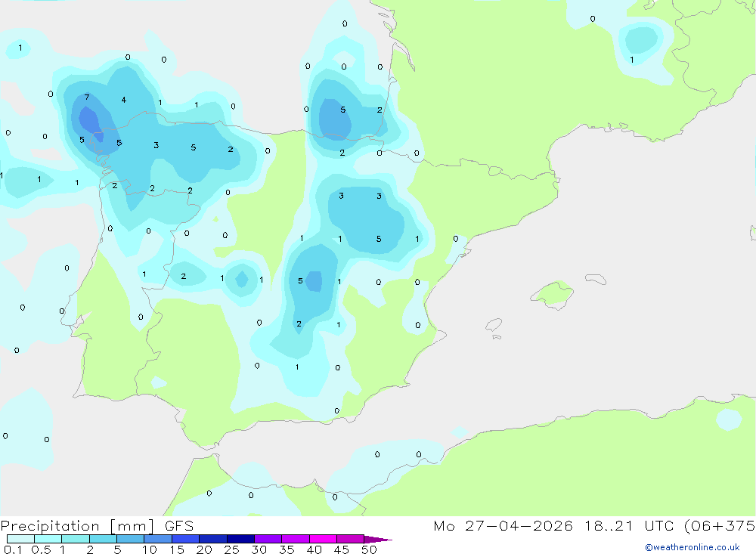Click the 35–40 mm legend color swatch
756x554 pixels.
pos(296,539)
